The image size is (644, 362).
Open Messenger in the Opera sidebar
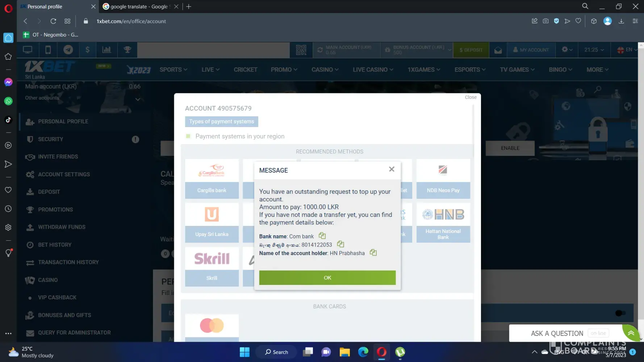(8, 83)
